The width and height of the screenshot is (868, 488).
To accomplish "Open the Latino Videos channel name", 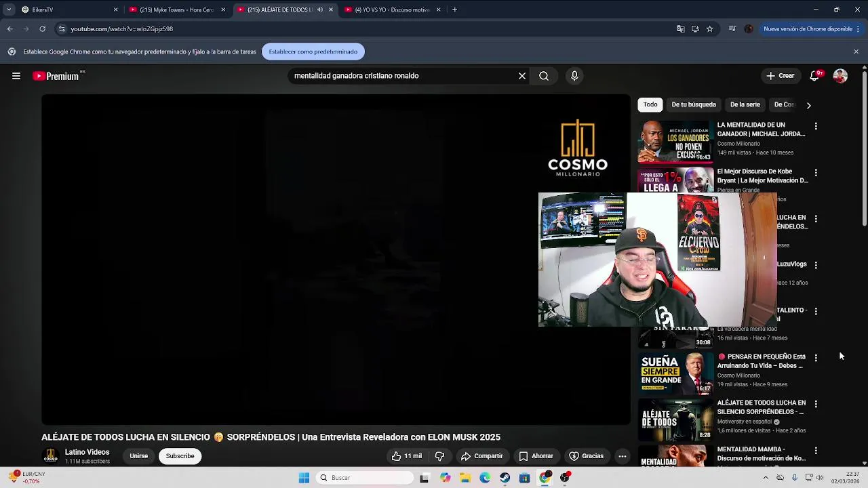I will coord(87,452).
